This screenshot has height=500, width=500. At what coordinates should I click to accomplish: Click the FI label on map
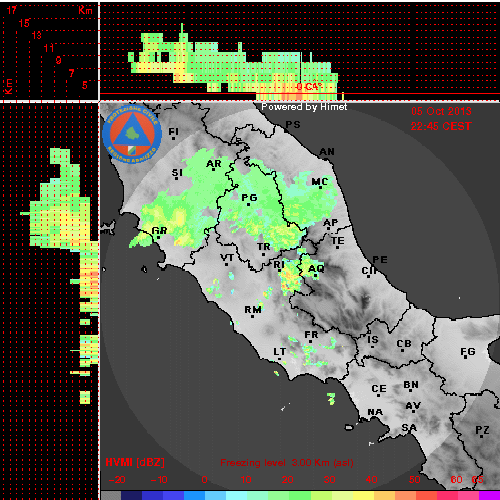coord(174,132)
